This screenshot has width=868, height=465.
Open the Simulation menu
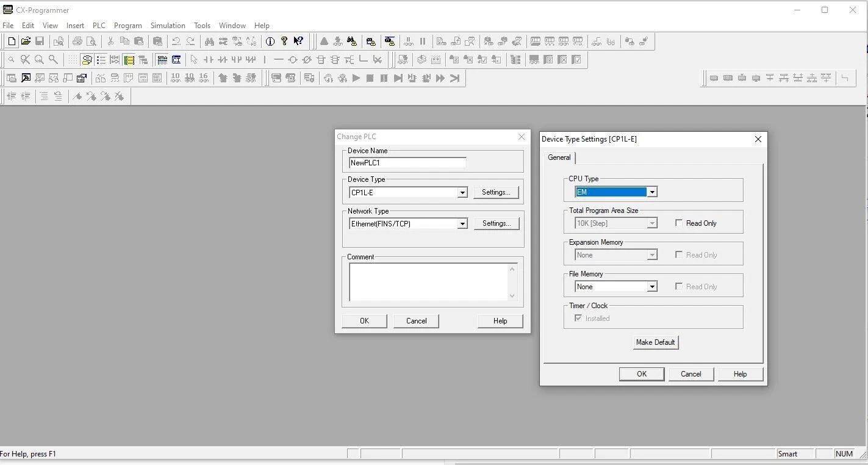pos(168,26)
